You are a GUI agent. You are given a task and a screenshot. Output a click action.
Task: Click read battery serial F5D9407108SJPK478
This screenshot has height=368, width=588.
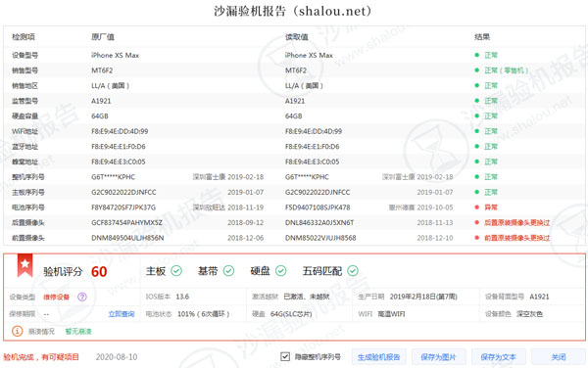click(318, 207)
